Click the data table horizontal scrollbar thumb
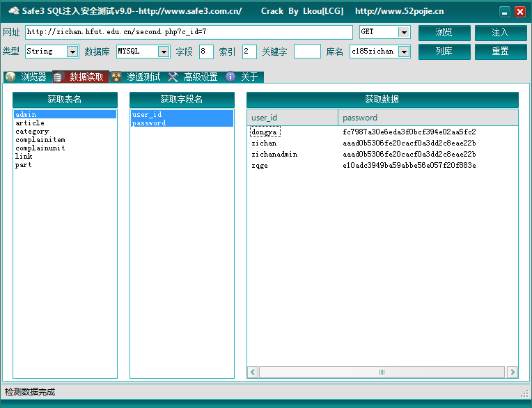This screenshot has height=408, width=532. pyautogui.click(x=382, y=372)
